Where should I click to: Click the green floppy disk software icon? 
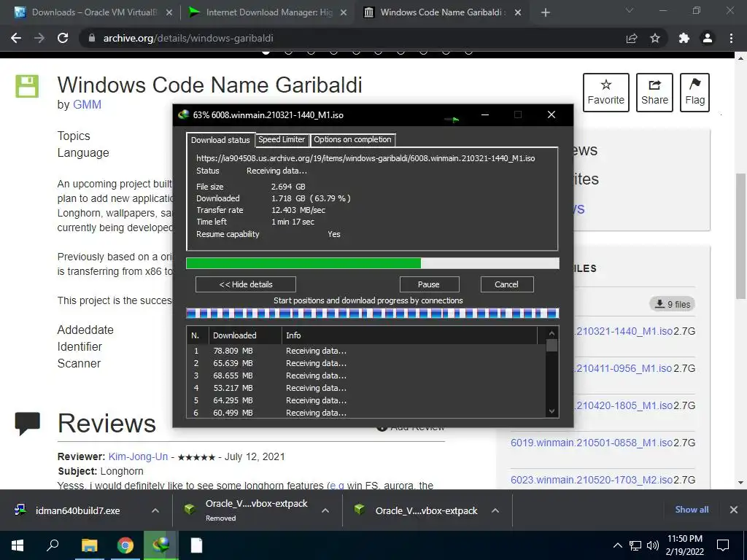pyautogui.click(x=27, y=86)
